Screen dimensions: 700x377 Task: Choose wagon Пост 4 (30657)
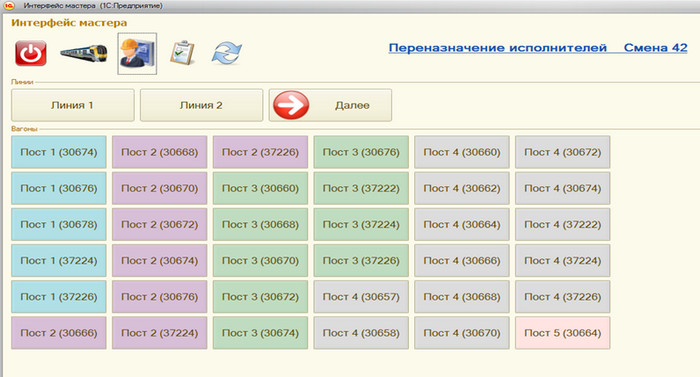click(361, 297)
